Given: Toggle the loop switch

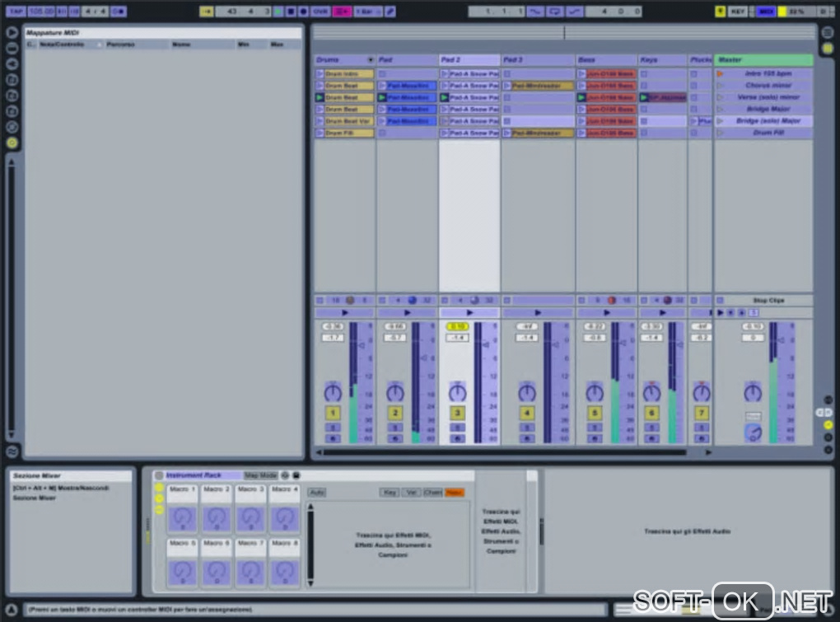Looking at the screenshot, I should [x=554, y=12].
